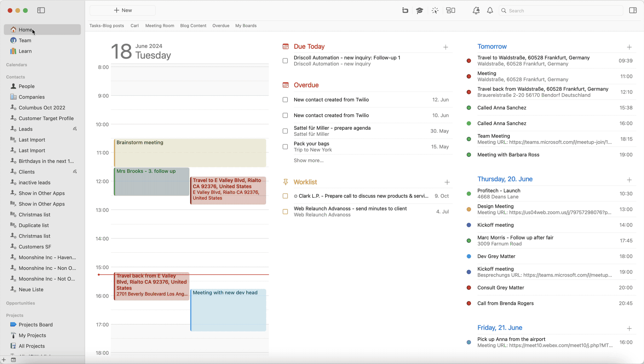
Task: Open the Carl favorite tab
Action: coord(134,26)
